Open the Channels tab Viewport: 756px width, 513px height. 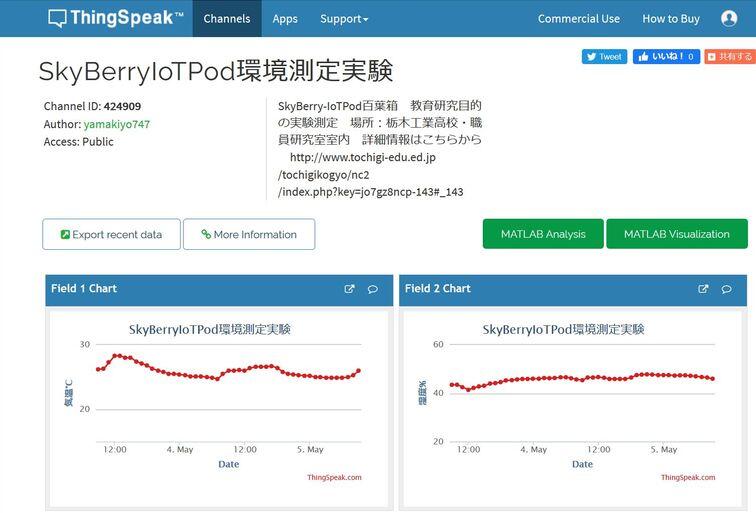(227, 18)
